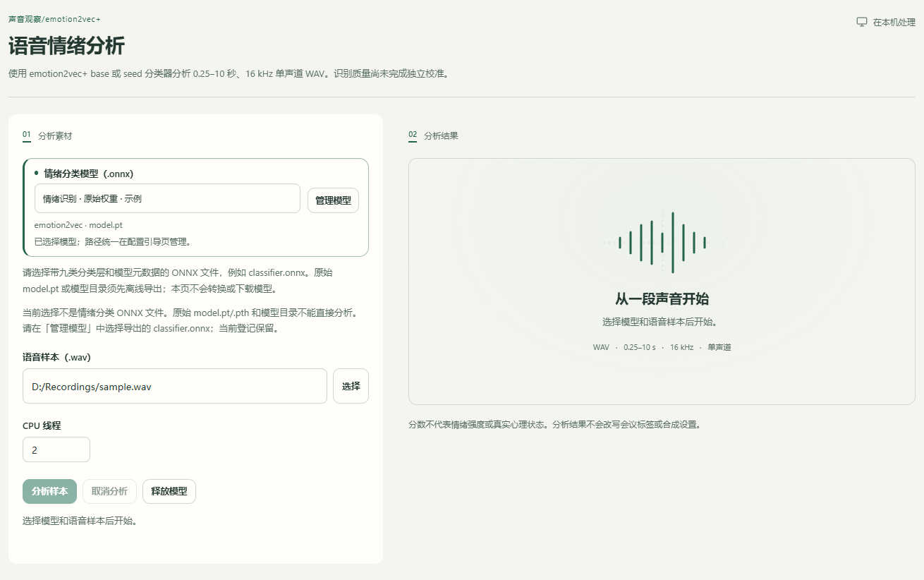Click the CPU 线程 label
The height and width of the screenshot is (580, 924).
pyautogui.click(x=42, y=425)
